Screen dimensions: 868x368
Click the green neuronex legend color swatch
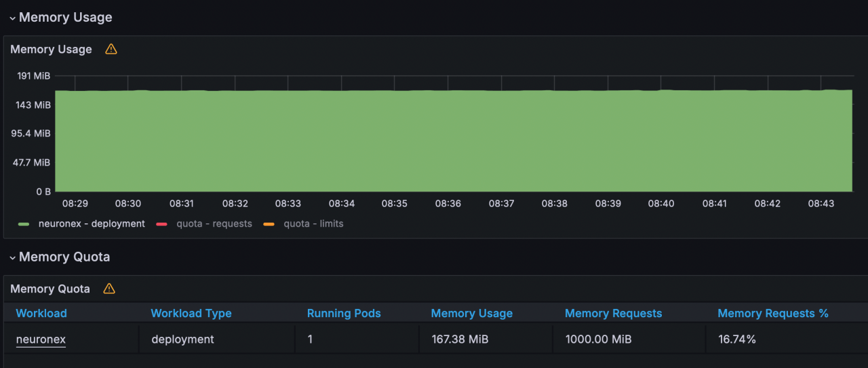tap(24, 224)
